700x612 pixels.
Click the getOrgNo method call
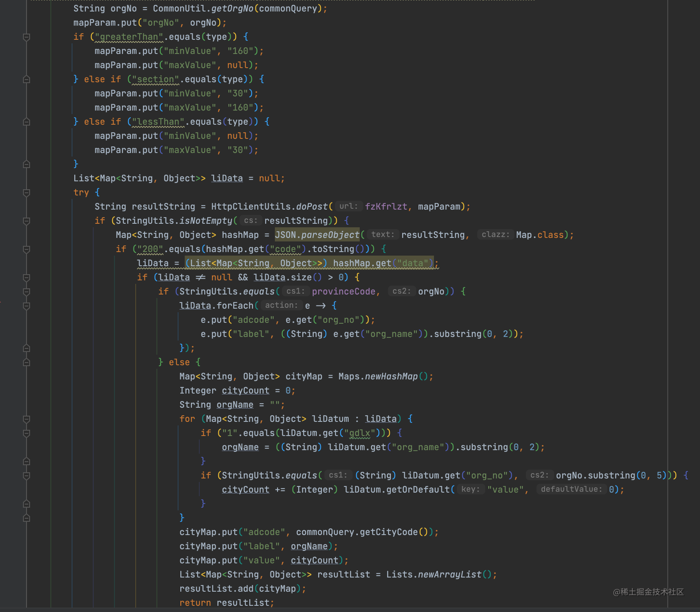point(232,8)
